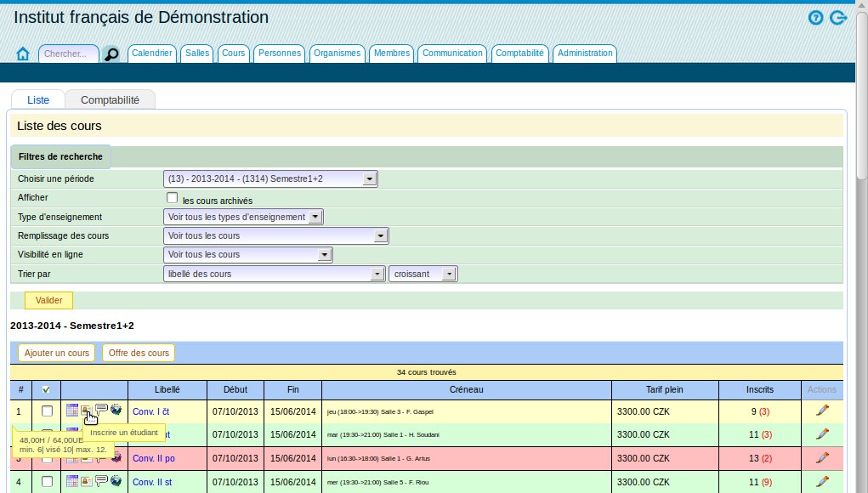Click 'Offre des cours' button
This screenshot has height=493, width=868.
(x=139, y=353)
